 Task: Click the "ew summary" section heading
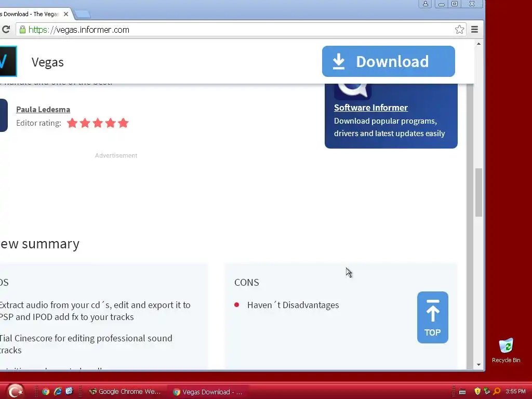(39, 244)
